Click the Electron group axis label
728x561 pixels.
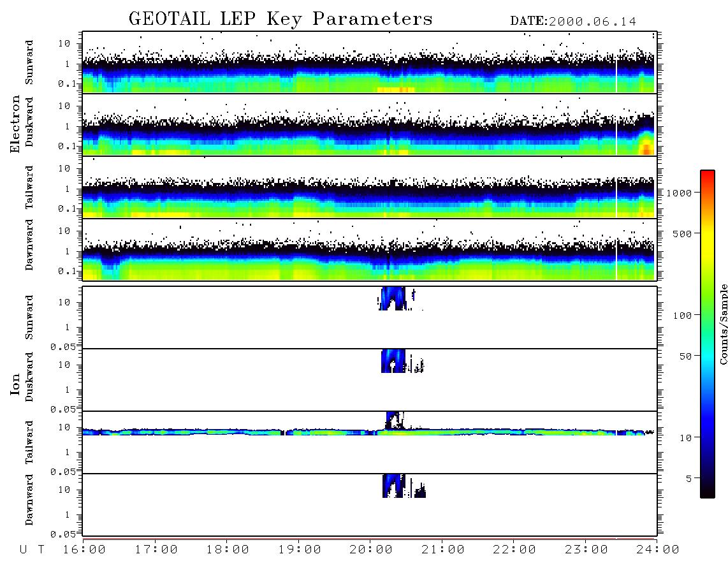[x=15, y=124]
